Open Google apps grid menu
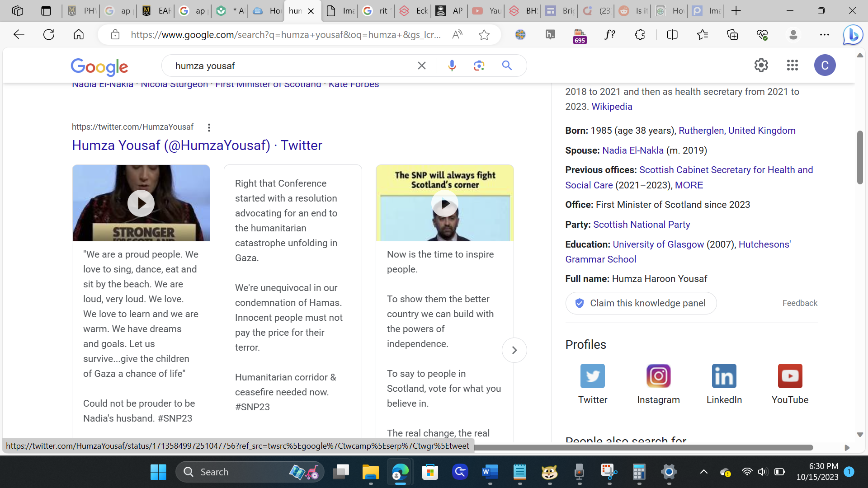Viewport: 868px width, 488px height. [792, 66]
